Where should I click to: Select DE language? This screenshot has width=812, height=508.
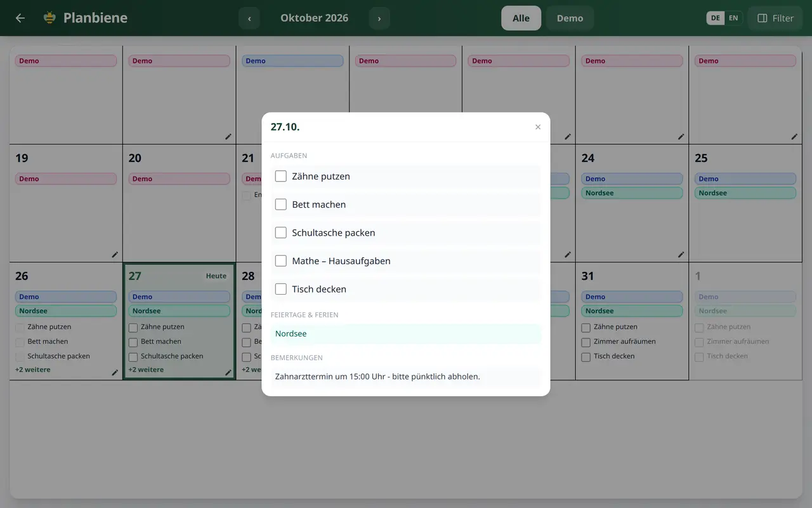(716, 18)
